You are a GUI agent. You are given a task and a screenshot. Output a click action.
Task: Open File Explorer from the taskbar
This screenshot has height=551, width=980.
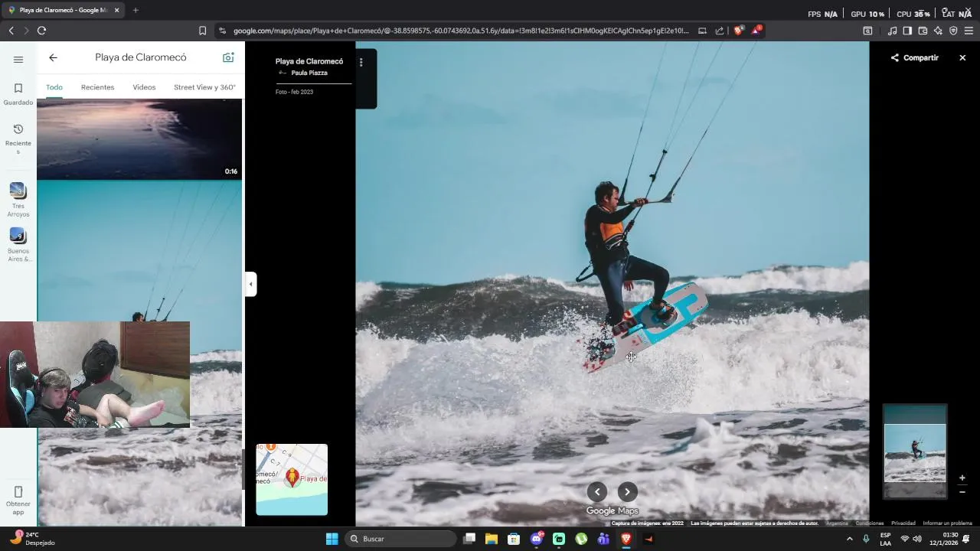pos(492,539)
